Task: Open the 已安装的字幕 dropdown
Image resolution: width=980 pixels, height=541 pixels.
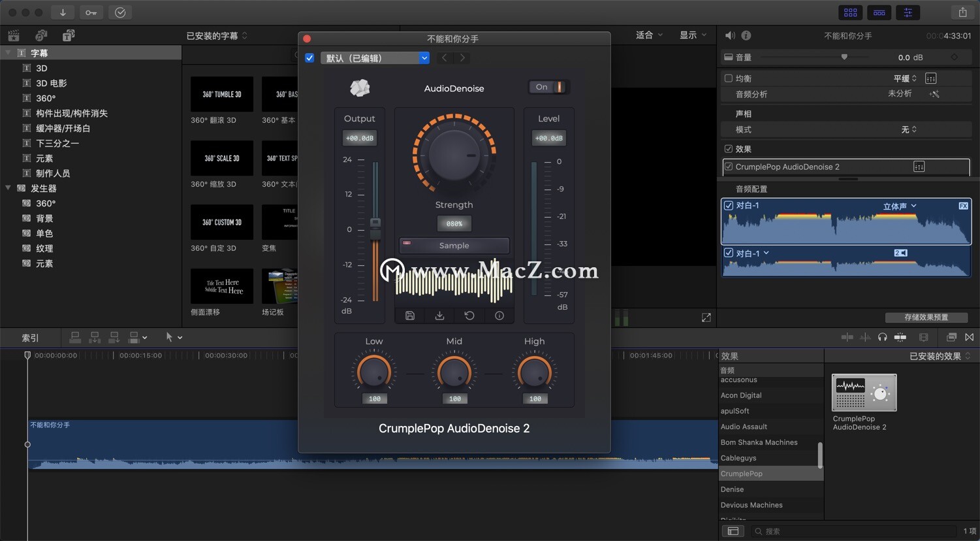Action: coord(217,36)
